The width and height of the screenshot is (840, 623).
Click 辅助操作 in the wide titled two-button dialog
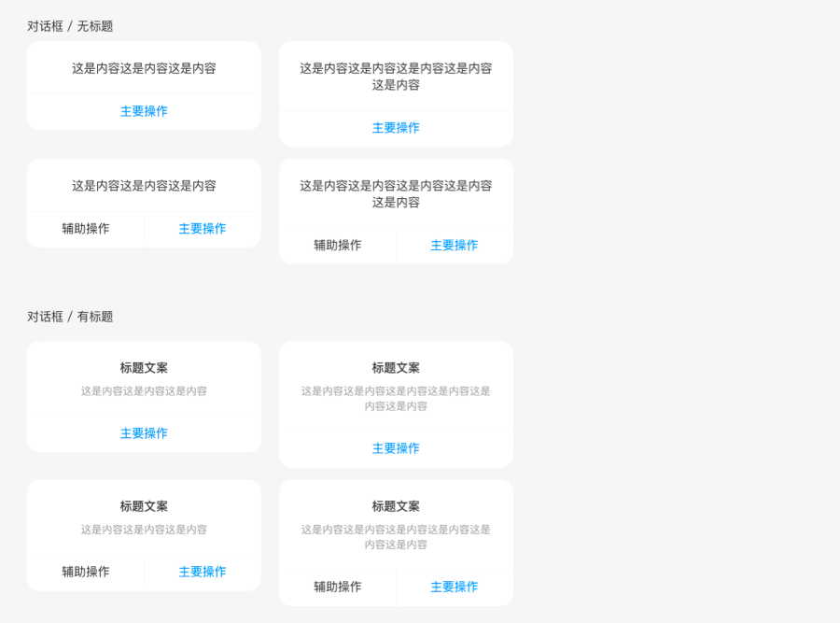(x=337, y=587)
